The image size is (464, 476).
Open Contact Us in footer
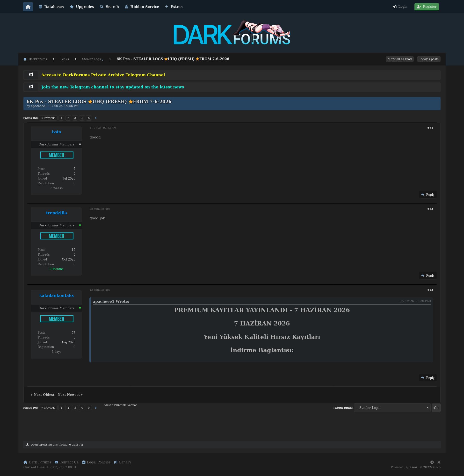[x=66, y=462]
